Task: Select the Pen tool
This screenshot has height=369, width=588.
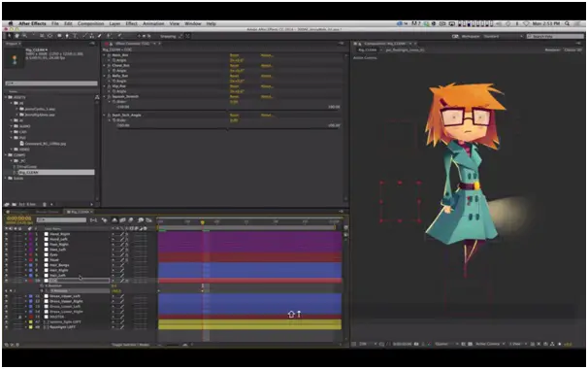Action: coord(67,36)
